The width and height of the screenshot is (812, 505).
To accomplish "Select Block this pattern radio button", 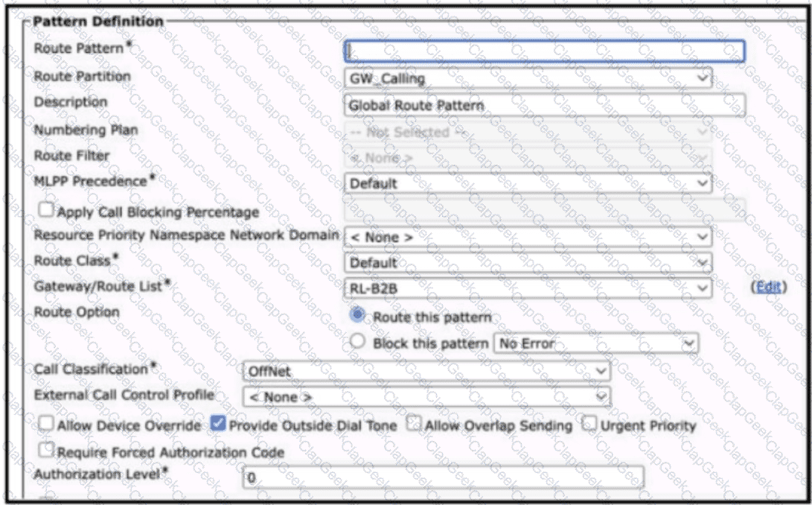I will tap(359, 343).
